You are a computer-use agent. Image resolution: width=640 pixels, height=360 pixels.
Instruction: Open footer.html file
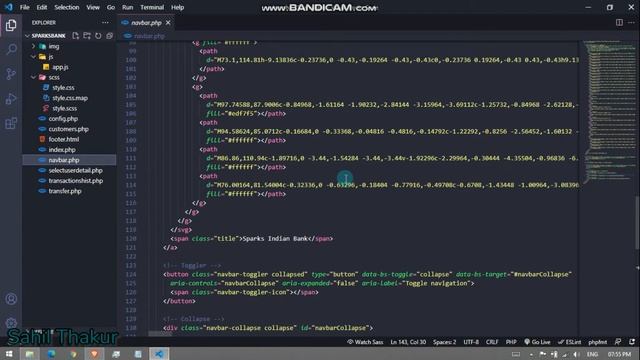(x=64, y=139)
